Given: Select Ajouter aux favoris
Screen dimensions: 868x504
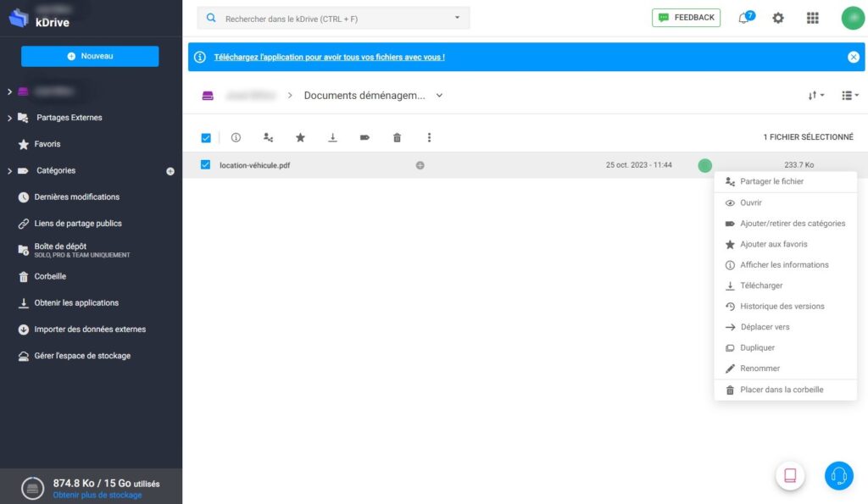Looking at the screenshot, I should tap(786, 244).
